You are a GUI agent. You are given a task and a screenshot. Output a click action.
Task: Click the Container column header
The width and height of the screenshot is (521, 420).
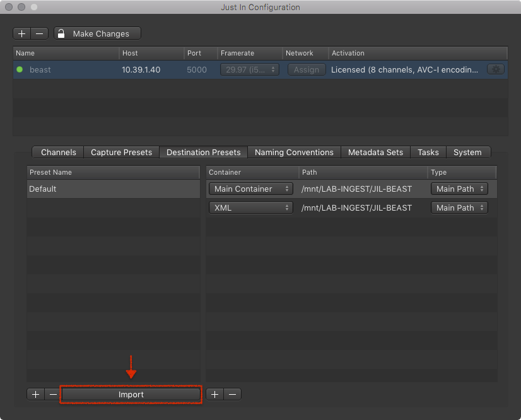252,172
